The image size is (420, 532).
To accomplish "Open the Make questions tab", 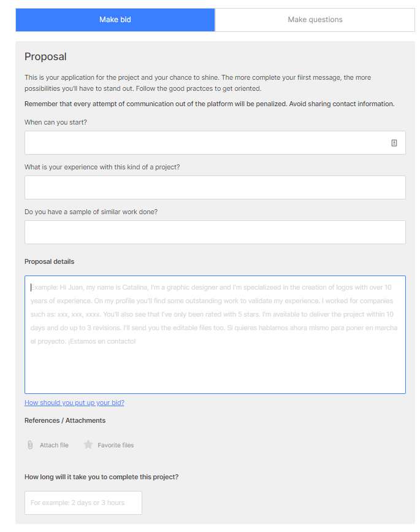I will tap(315, 20).
